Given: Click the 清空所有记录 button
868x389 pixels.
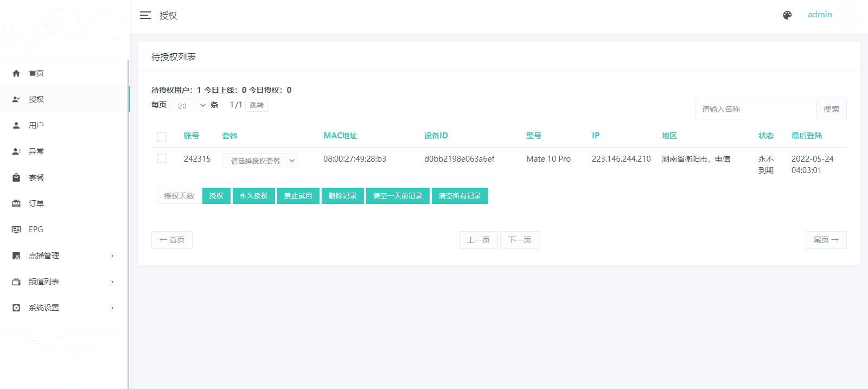Looking at the screenshot, I should click(x=460, y=196).
